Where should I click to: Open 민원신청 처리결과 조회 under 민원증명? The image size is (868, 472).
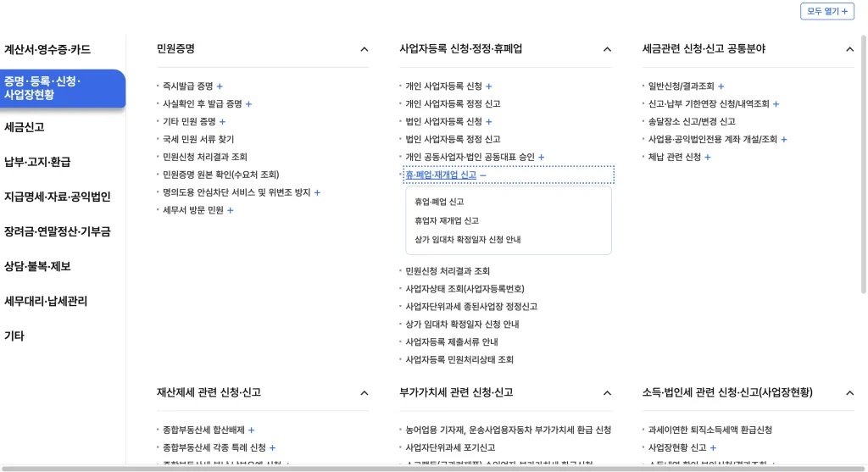coord(205,157)
